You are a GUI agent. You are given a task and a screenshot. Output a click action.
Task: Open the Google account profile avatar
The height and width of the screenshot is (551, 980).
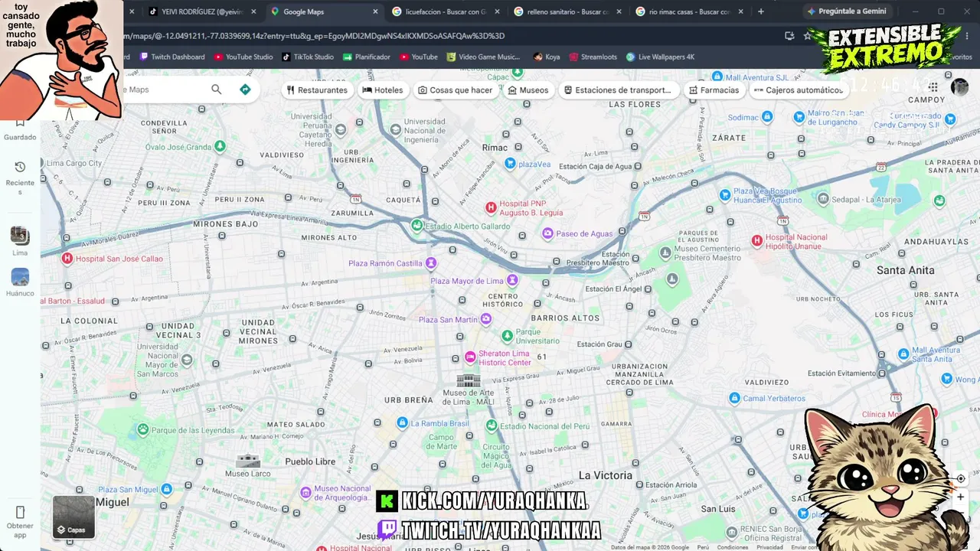959,87
